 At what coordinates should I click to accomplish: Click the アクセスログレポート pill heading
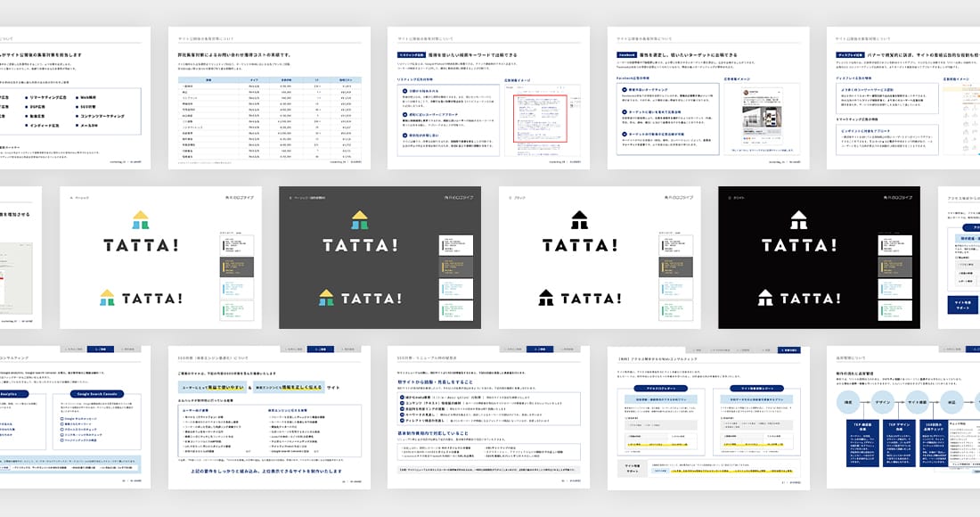[x=662, y=389]
